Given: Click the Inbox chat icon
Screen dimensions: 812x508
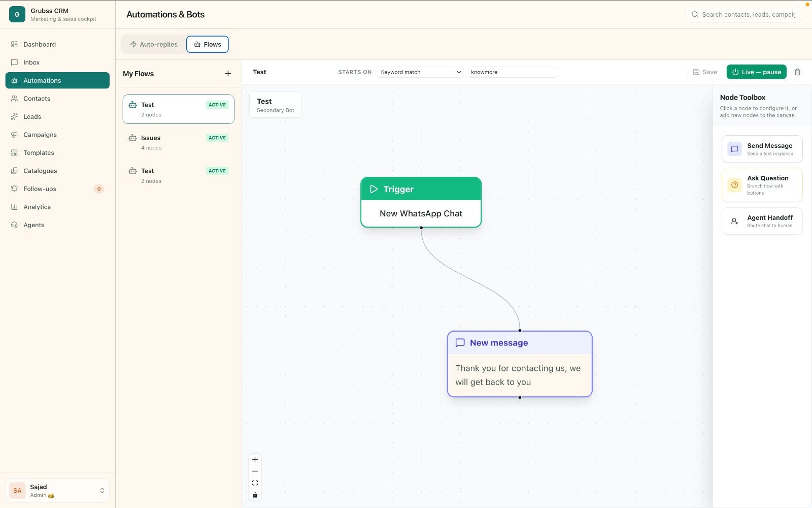Looking at the screenshot, I should coord(14,62).
